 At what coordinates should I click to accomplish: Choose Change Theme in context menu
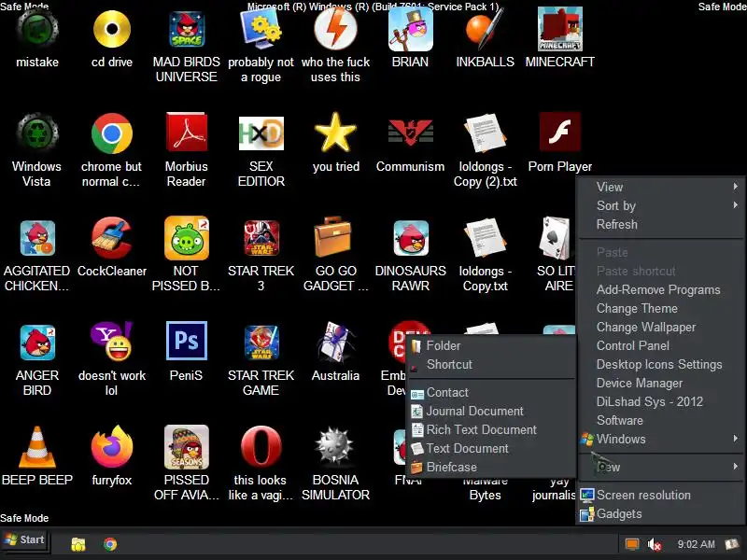(x=660, y=308)
